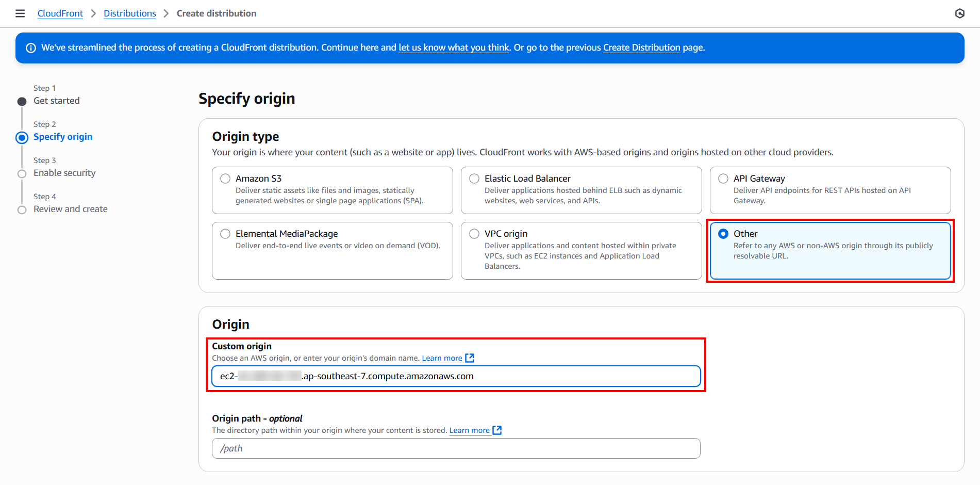Select Step 2 Specify origin in wizard
980x485 pixels.
[x=63, y=137]
